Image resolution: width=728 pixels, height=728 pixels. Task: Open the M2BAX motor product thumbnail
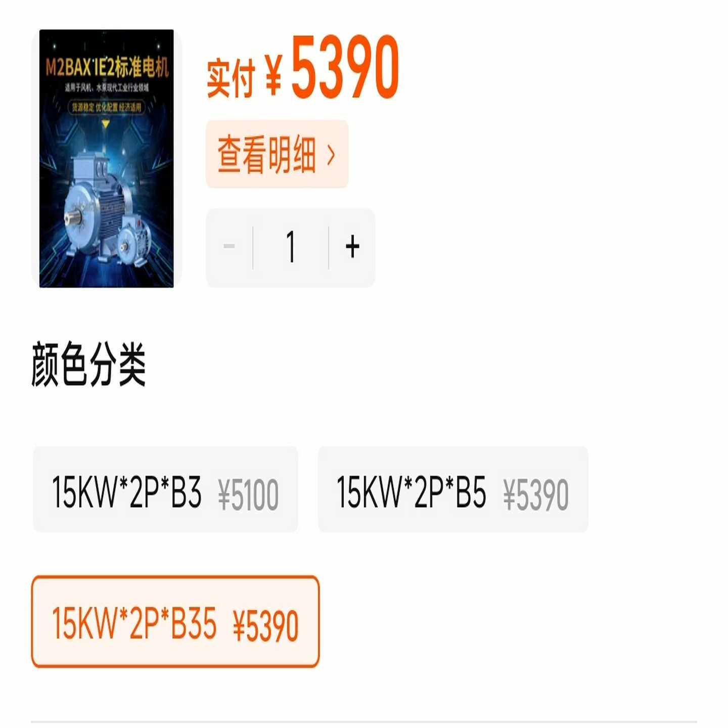tap(107, 158)
